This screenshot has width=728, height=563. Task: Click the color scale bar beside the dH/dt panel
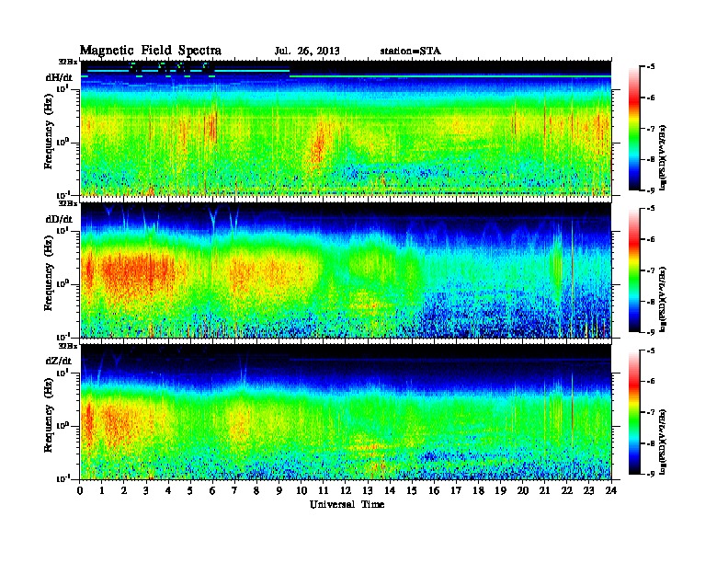[x=634, y=129]
